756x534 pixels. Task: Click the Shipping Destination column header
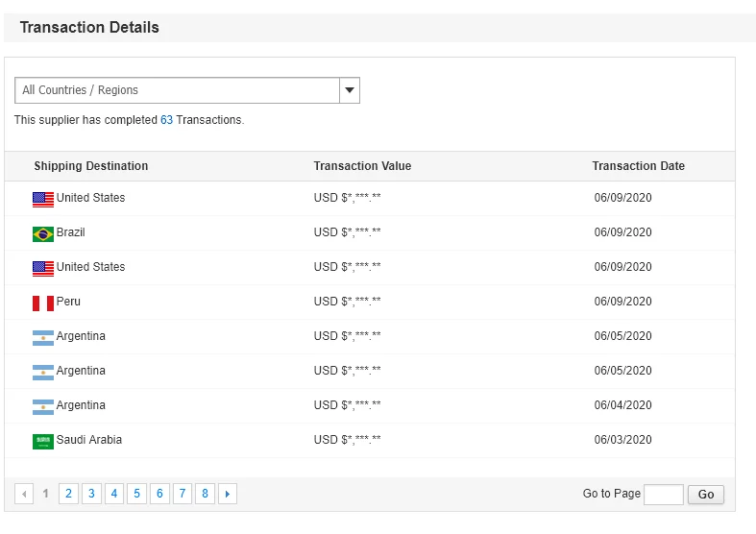91,166
